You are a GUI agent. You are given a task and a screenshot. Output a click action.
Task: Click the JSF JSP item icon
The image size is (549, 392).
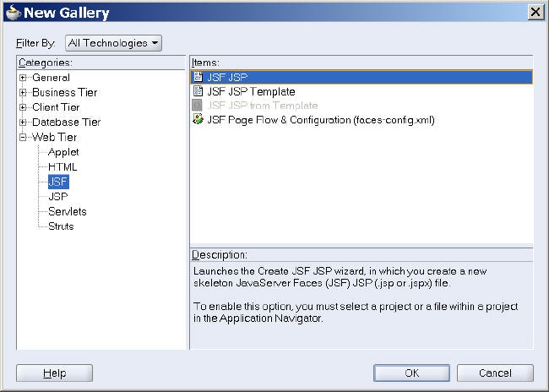click(x=198, y=77)
